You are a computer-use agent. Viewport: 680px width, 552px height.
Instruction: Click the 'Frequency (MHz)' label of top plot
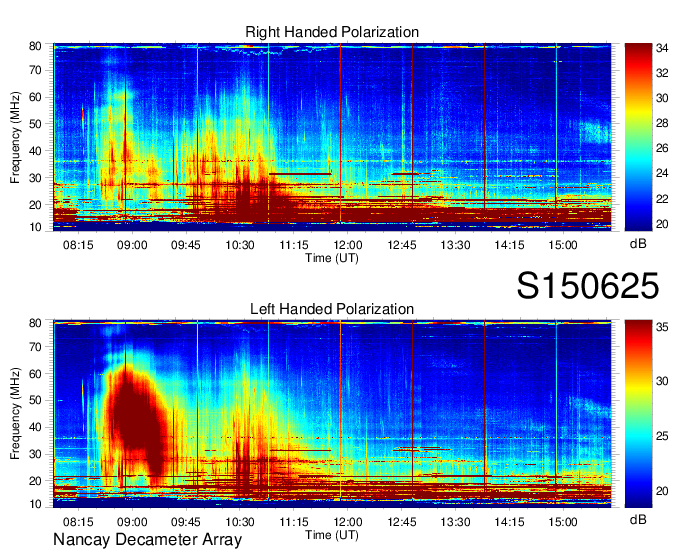coord(15,137)
